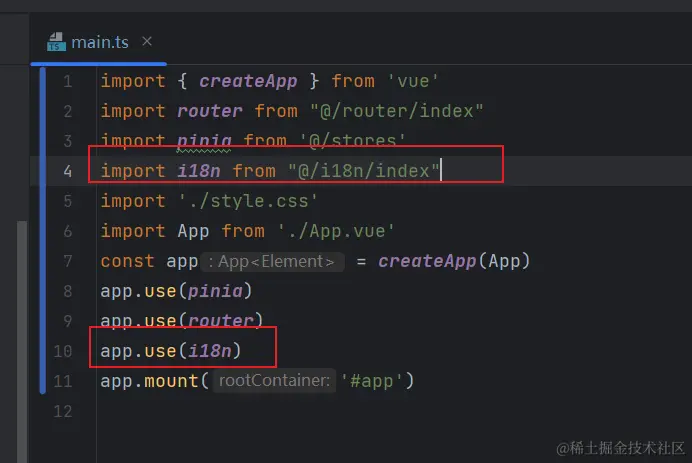This screenshot has width=692, height=463.
Task: Click pinia argument in app.use on line 8
Action: point(215,291)
